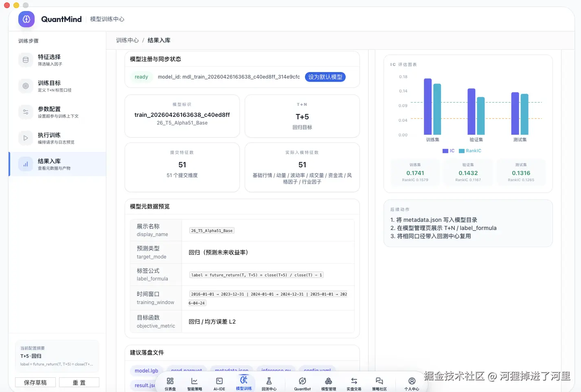Open 策略社区 in bottom dock
The height and width of the screenshot is (392, 581).
pos(379,383)
